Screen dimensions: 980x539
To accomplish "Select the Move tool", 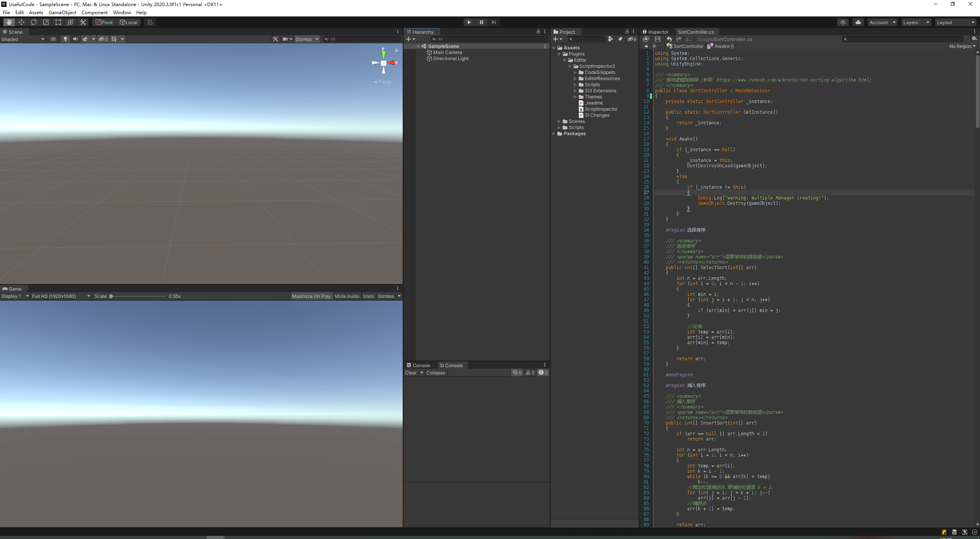I will (21, 22).
